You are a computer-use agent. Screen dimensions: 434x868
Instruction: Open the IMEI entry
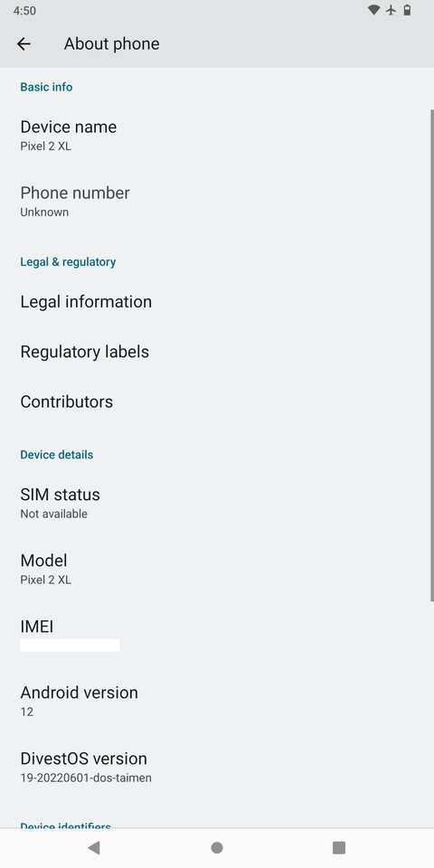coord(217,636)
